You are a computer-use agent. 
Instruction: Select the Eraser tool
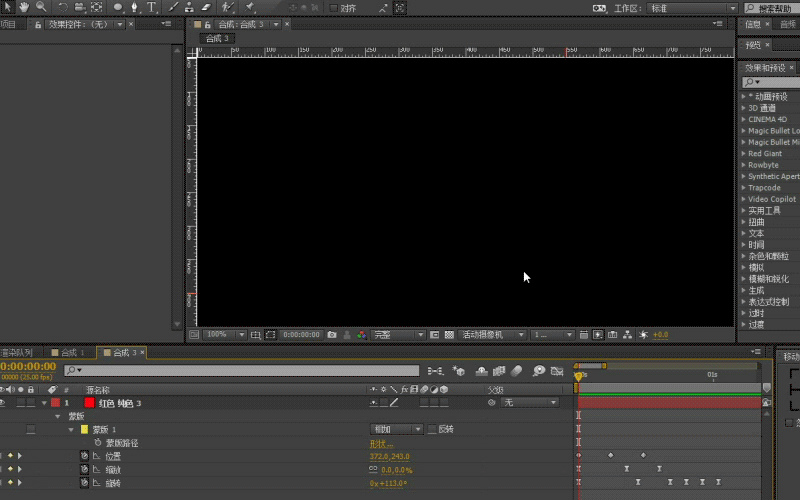tap(205, 7)
